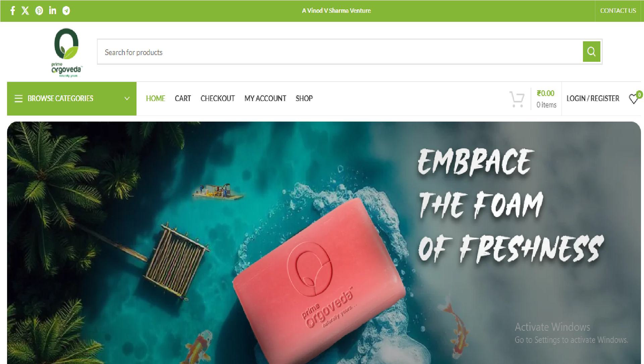Screen dimensions: 644x364
Task: Click the green search magnifier button
Action: [591, 52]
